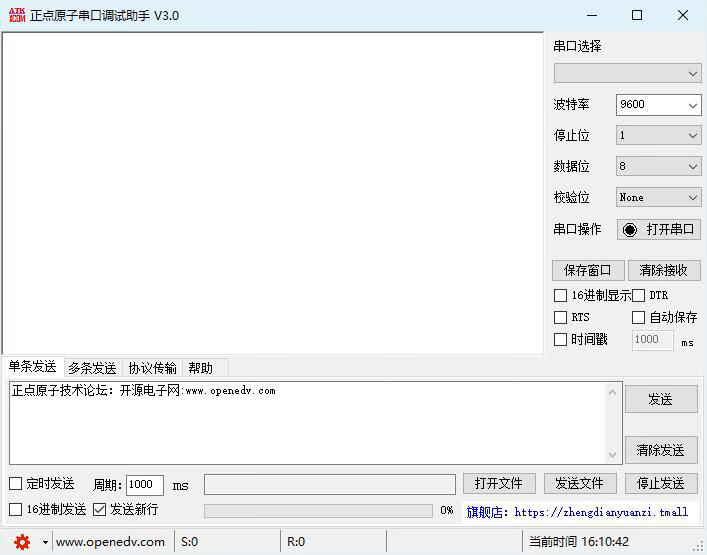Click the send box scroll-down arrow

coord(612,454)
